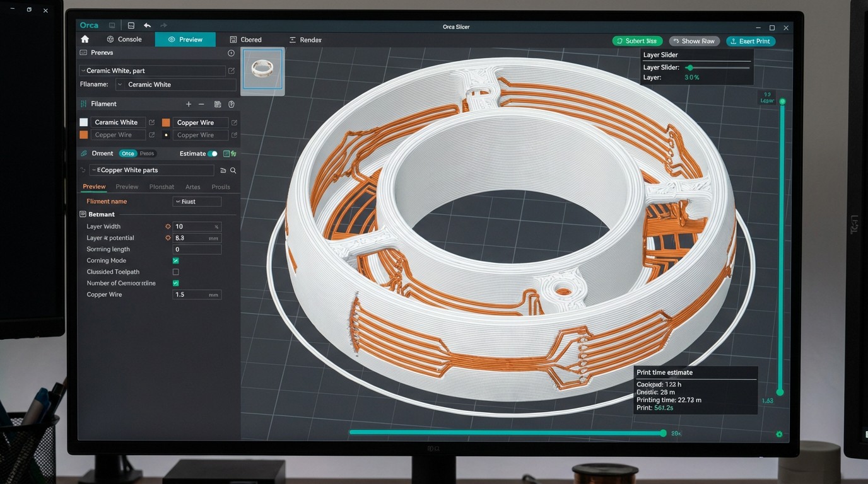Image resolution: width=868 pixels, height=484 pixels.
Task: Click the save icon in the title bar
Action: [x=131, y=26]
